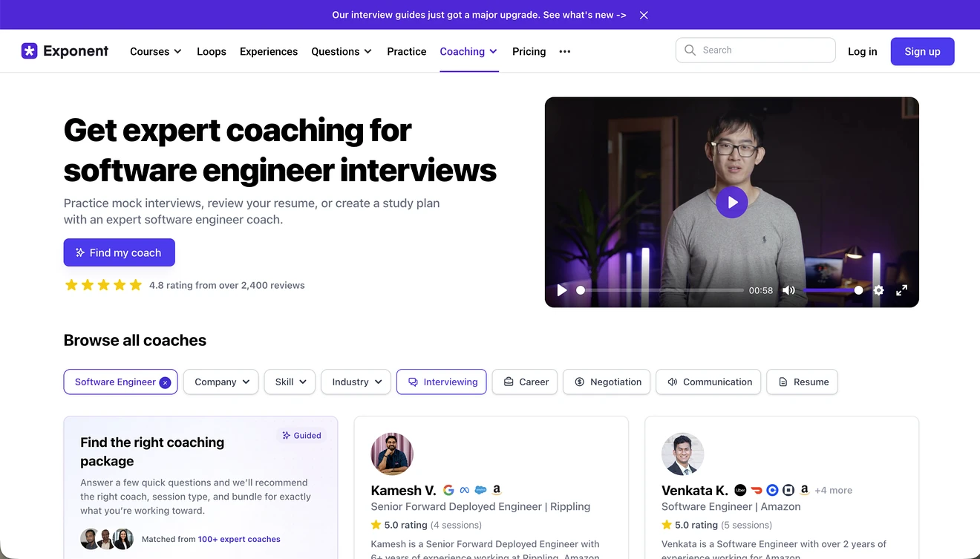Enter fullscreen video mode
980x559 pixels.
click(x=901, y=290)
